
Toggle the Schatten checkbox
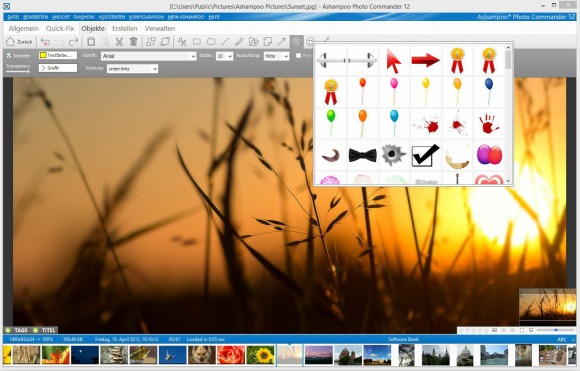[9, 56]
